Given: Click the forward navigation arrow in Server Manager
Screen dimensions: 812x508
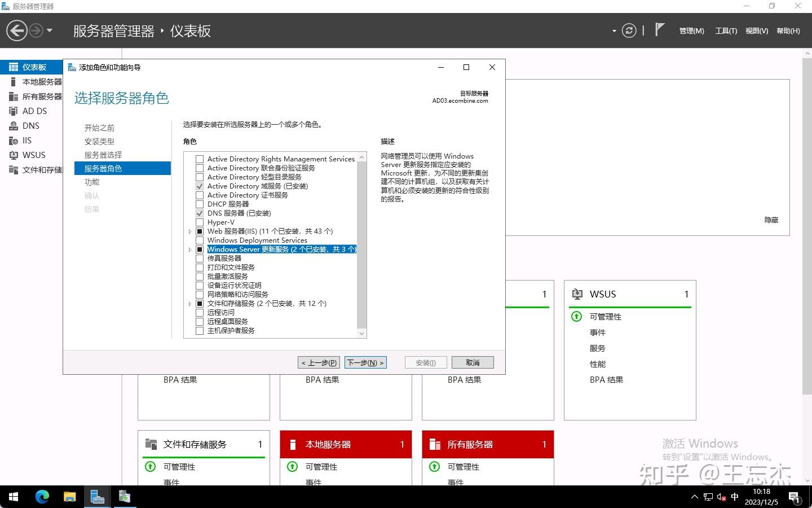Looking at the screenshot, I should point(36,30).
